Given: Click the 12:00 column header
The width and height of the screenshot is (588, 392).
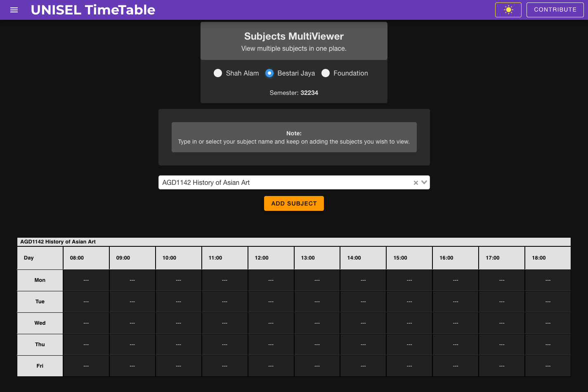Looking at the screenshot, I should point(271,258).
